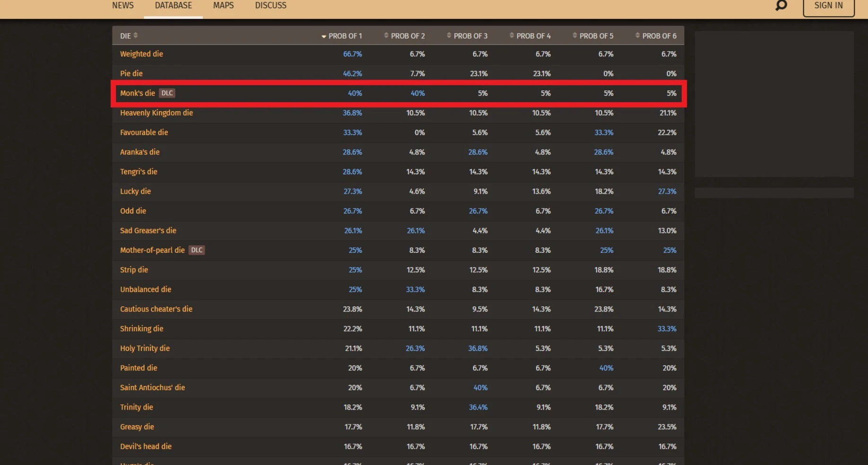
Task: Click the PROB OF 6 sort icon
Action: (638, 36)
